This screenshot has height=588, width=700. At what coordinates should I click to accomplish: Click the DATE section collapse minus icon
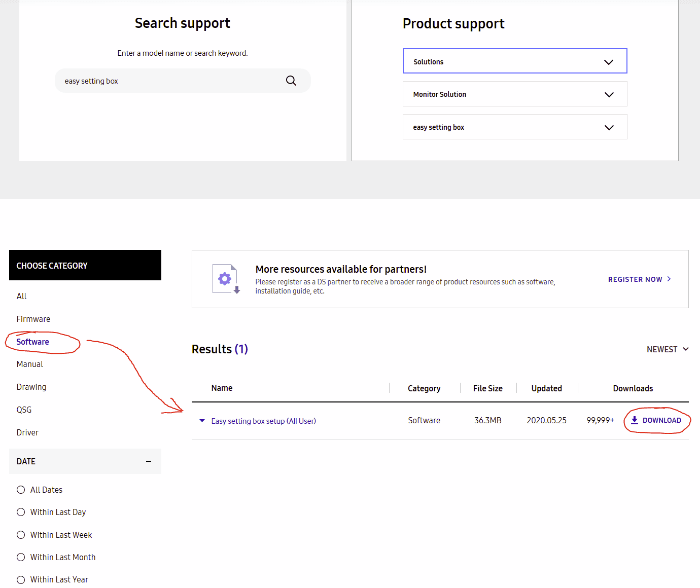tap(149, 461)
